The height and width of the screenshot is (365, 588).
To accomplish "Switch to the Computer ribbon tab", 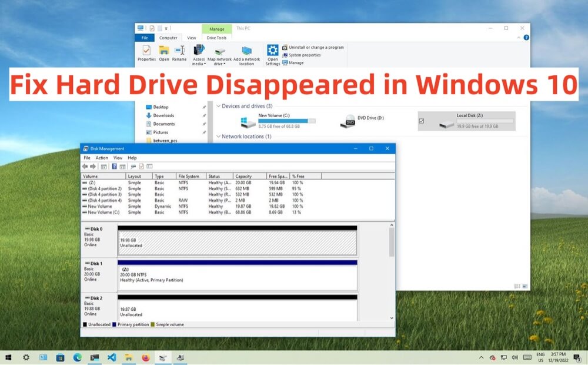I will [168, 38].
